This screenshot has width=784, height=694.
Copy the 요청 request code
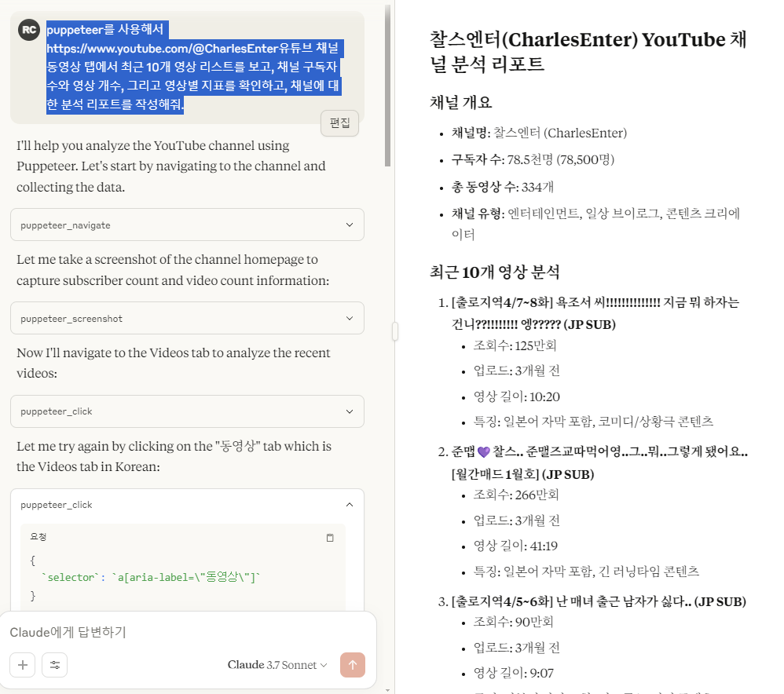point(330,538)
